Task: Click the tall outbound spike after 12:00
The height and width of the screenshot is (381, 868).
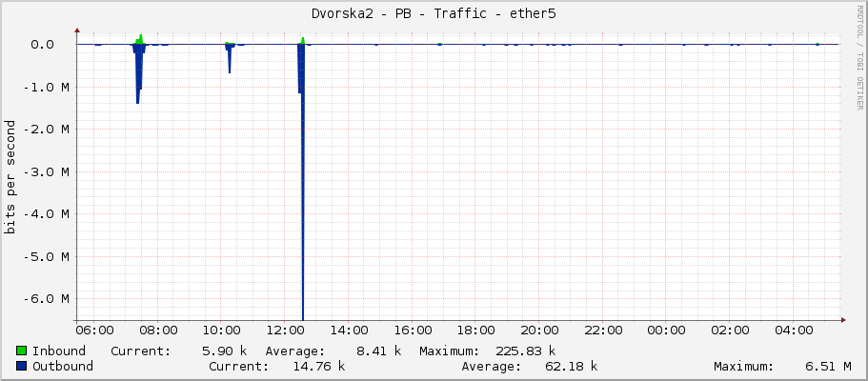Action: [x=303, y=183]
